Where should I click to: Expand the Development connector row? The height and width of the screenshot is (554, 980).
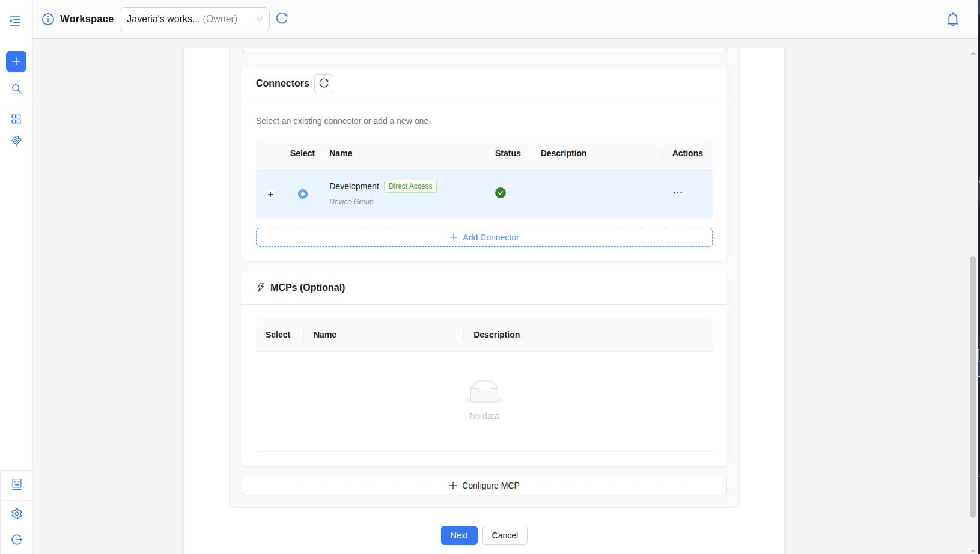270,194
